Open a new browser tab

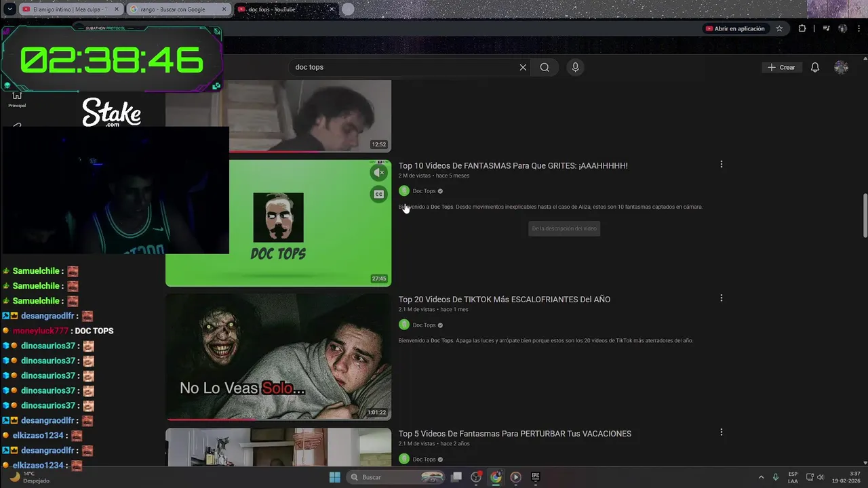pyautogui.click(x=348, y=9)
